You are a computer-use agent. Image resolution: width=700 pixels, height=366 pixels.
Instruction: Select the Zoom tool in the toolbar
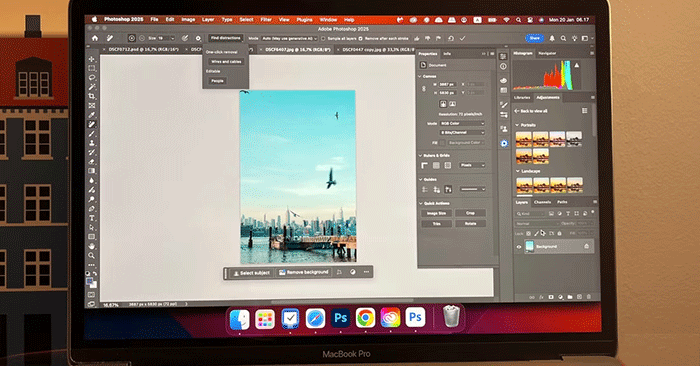click(x=92, y=256)
